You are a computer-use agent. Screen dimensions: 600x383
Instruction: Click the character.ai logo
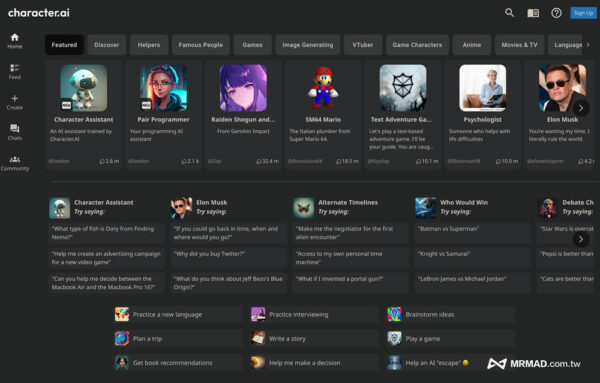point(39,13)
